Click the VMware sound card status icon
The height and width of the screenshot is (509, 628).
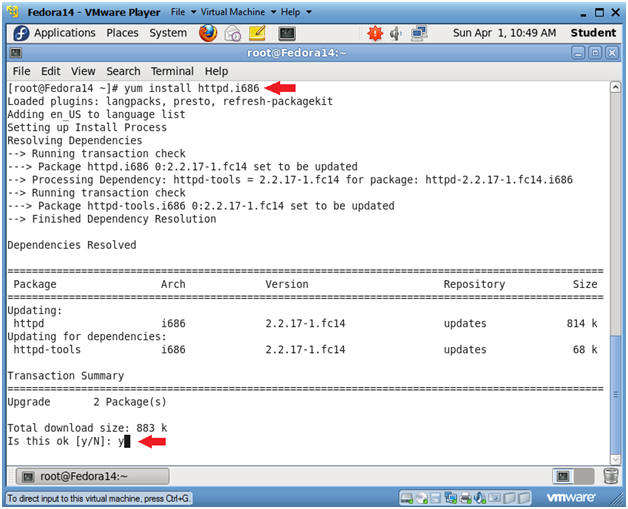tap(479, 498)
